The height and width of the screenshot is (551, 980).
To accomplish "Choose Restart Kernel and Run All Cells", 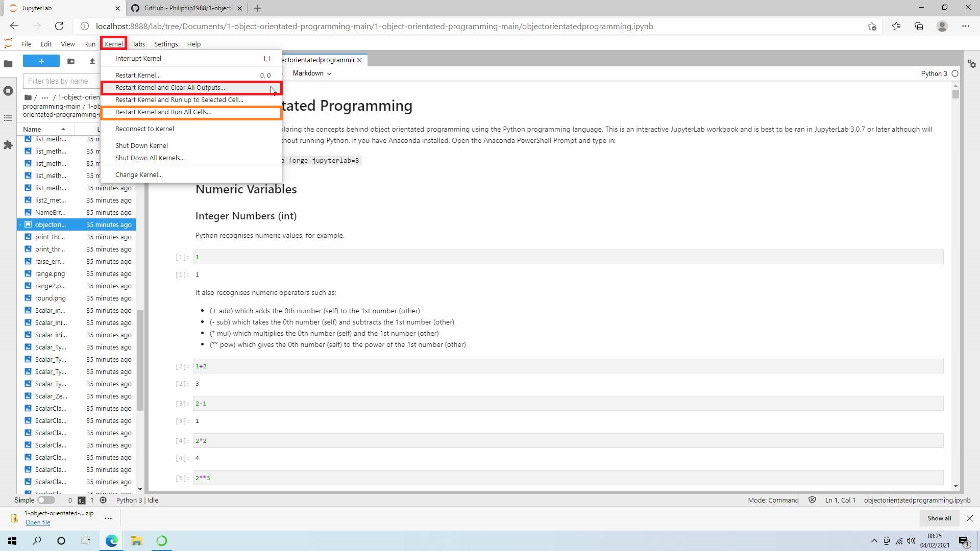I will 191,112.
